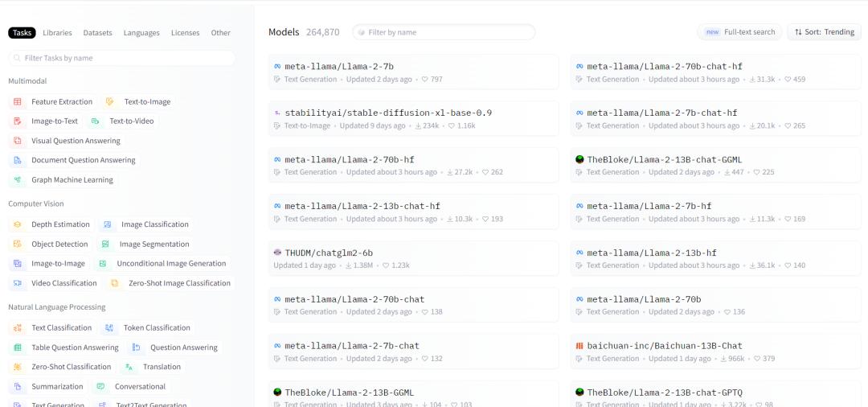Select Visual Question Answering icon
The image size is (868, 407).
18,141
